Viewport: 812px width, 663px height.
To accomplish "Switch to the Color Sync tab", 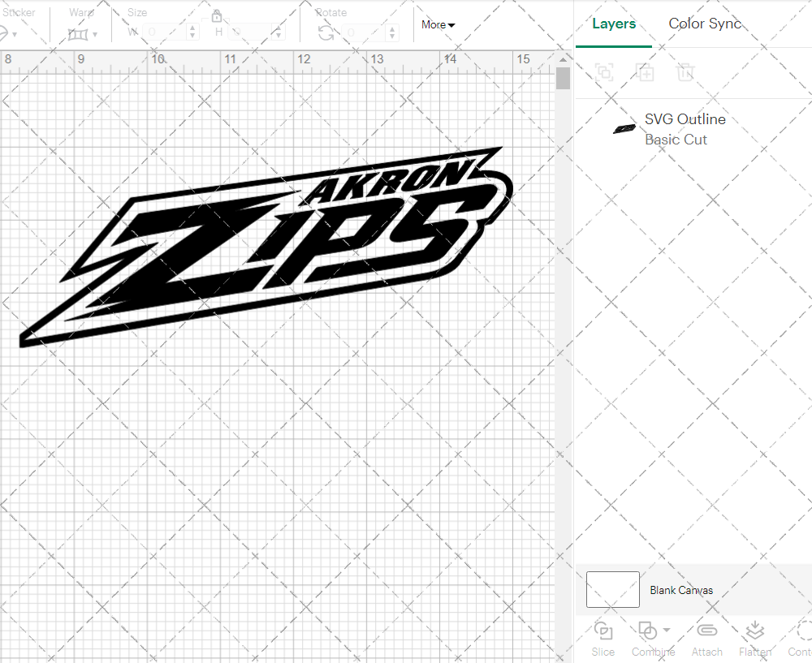I will pos(705,24).
